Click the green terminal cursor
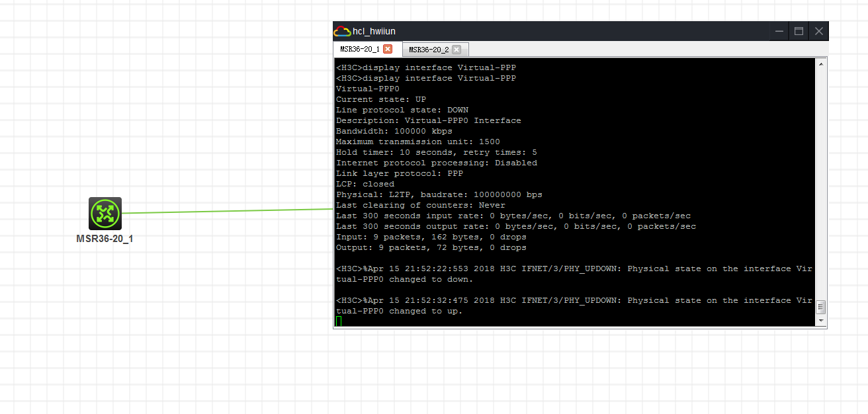This screenshot has width=868, height=414. (339, 321)
